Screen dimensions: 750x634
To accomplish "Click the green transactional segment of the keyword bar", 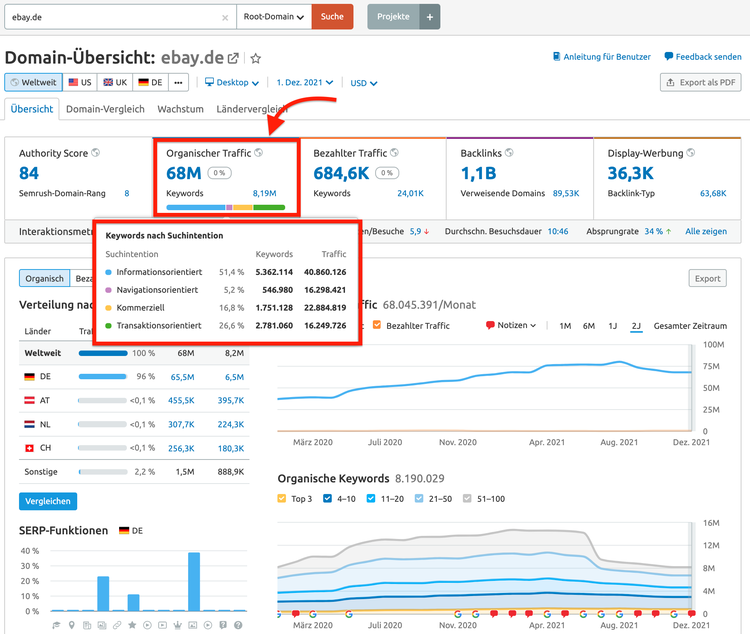I will coord(269,207).
